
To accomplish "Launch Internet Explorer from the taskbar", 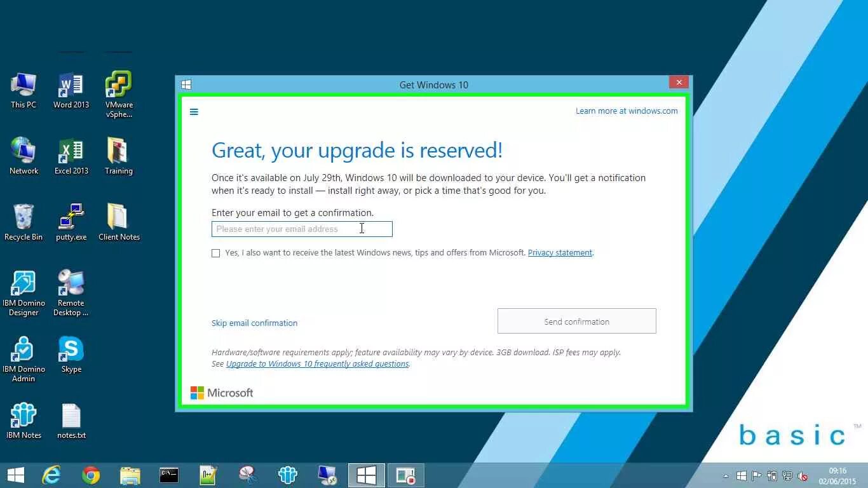I will click(x=51, y=475).
